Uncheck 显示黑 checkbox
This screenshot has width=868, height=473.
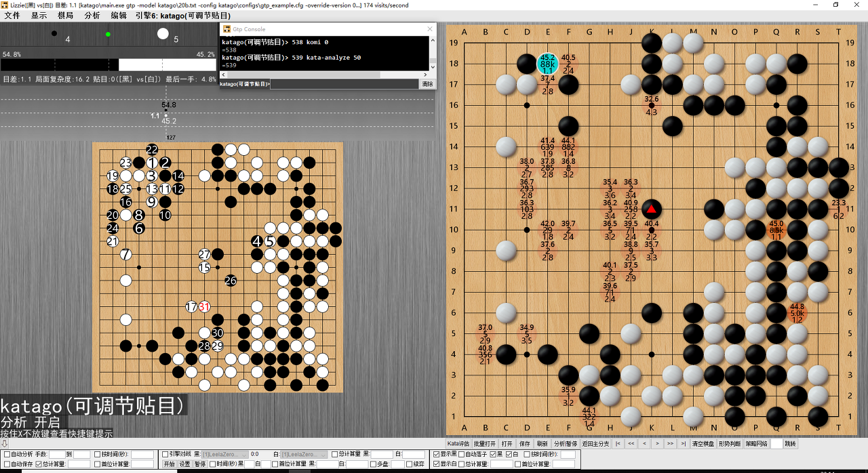pyautogui.click(x=437, y=454)
